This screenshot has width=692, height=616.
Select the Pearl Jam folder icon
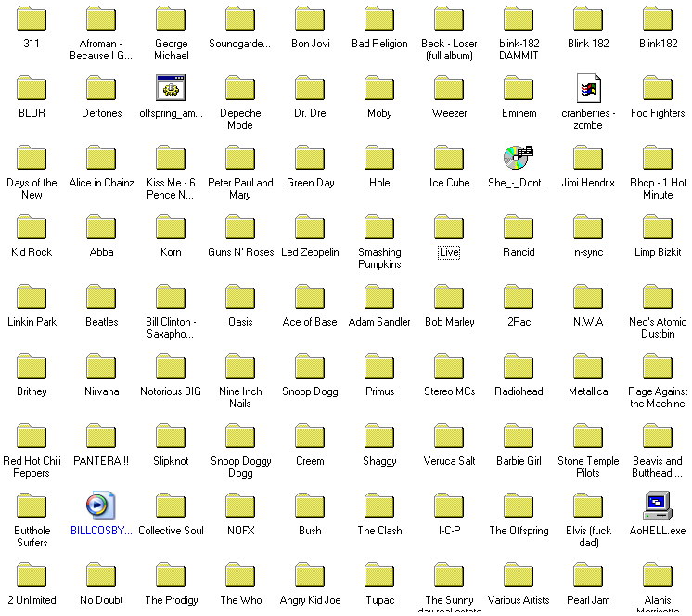point(588,575)
